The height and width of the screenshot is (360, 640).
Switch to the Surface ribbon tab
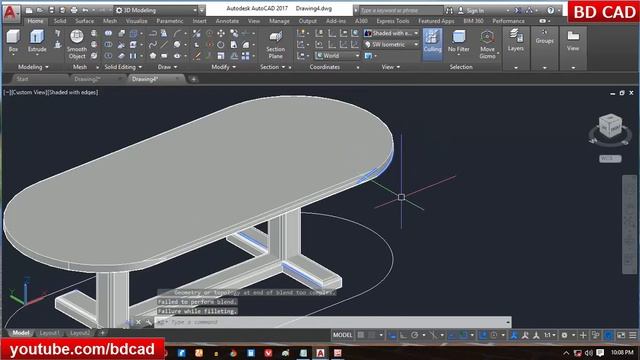pyautogui.click(x=84, y=21)
